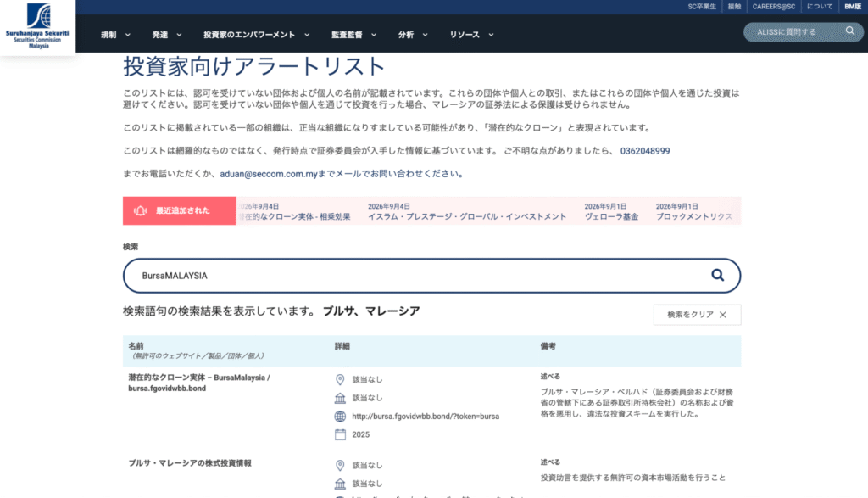Switch to BM版 language version
Screen dimensions: 868x498
coord(853,7)
